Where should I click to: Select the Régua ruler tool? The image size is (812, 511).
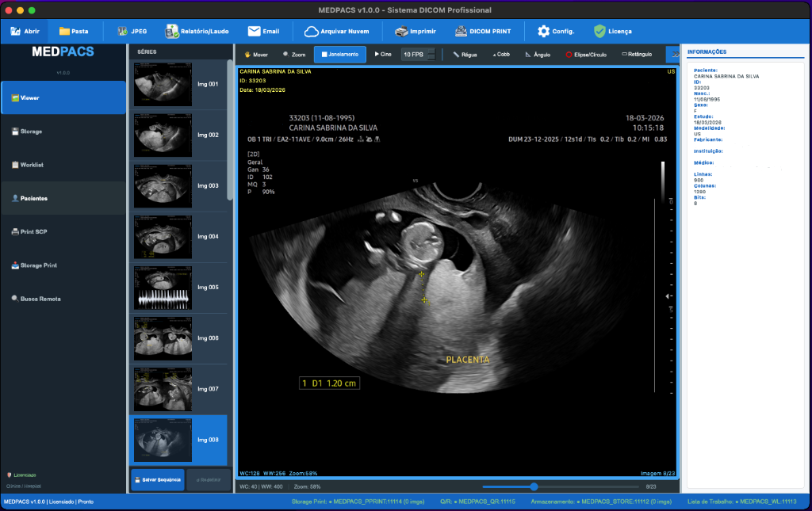465,55
